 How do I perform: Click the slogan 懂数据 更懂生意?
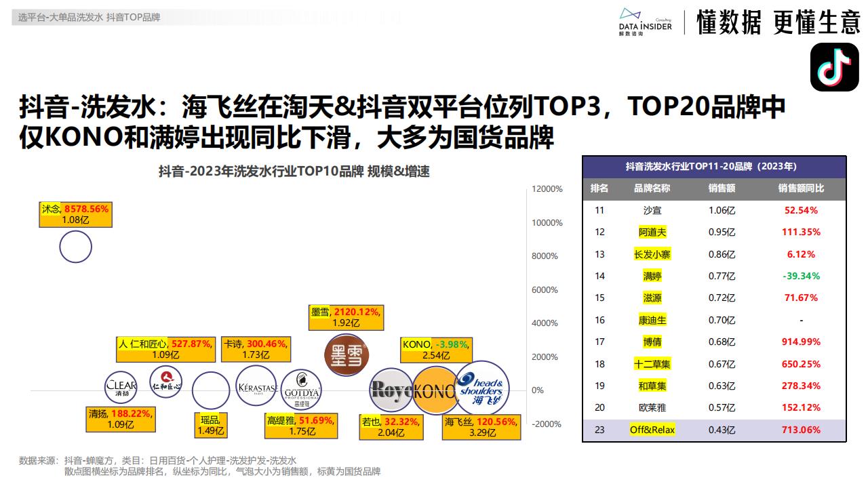click(x=778, y=22)
